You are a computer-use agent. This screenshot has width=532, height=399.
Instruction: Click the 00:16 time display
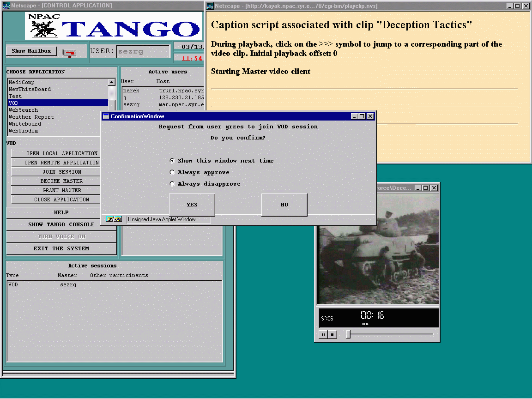[x=373, y=315]
